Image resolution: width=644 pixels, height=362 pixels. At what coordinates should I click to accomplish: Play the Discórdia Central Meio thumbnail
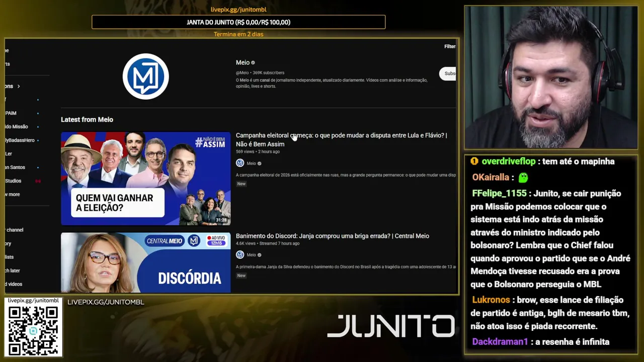pos(146,262)
